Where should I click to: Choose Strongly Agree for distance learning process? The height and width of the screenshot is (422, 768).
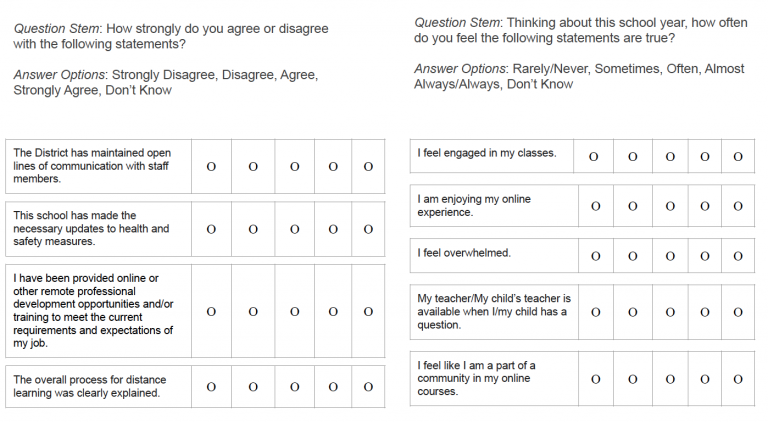tap(333, 387)
